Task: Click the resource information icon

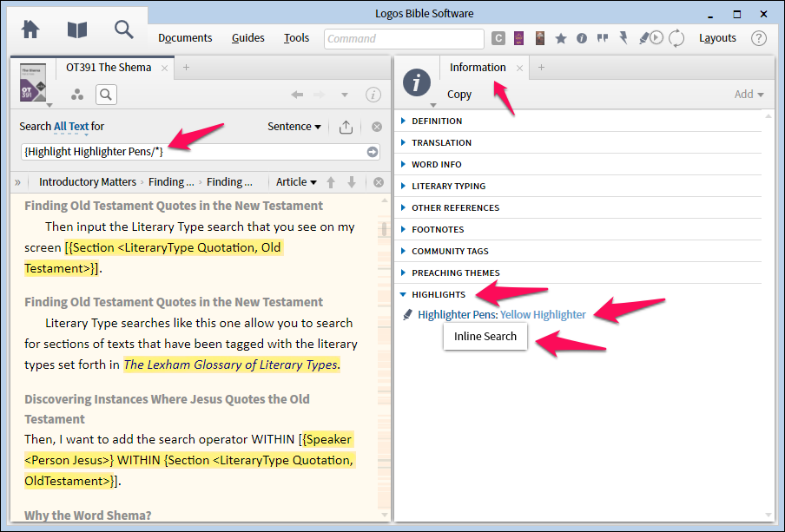Action: [373, 95]
